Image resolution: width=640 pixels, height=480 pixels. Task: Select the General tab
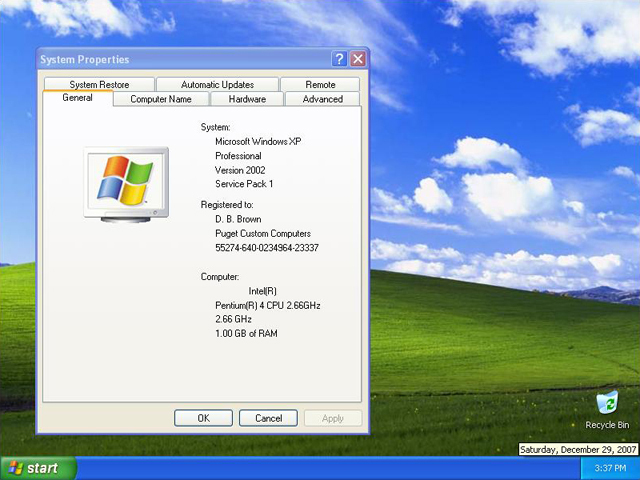click(x=77, y=98)
